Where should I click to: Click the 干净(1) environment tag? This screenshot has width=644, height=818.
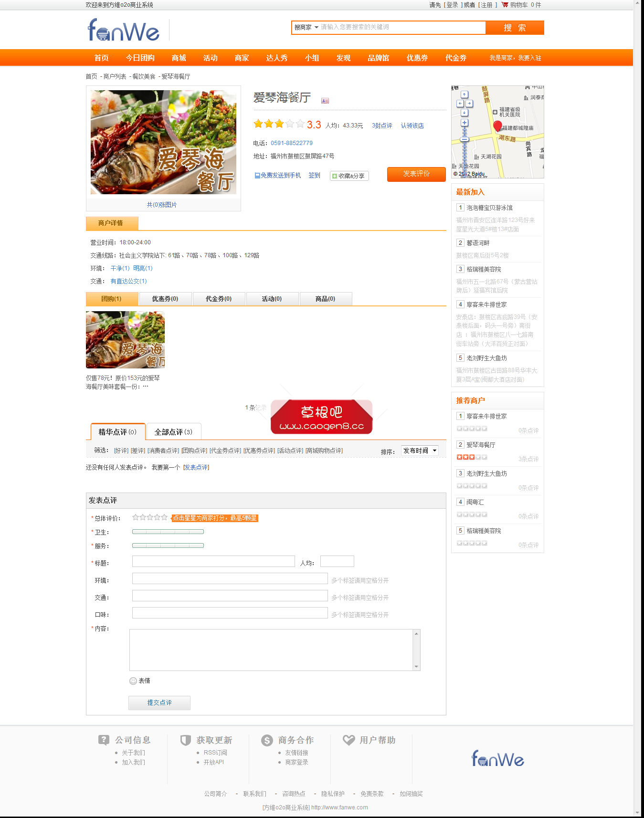[120, 268]
